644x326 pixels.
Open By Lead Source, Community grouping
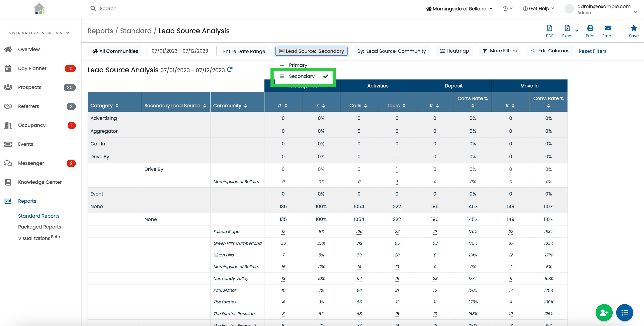pos(391,51)
